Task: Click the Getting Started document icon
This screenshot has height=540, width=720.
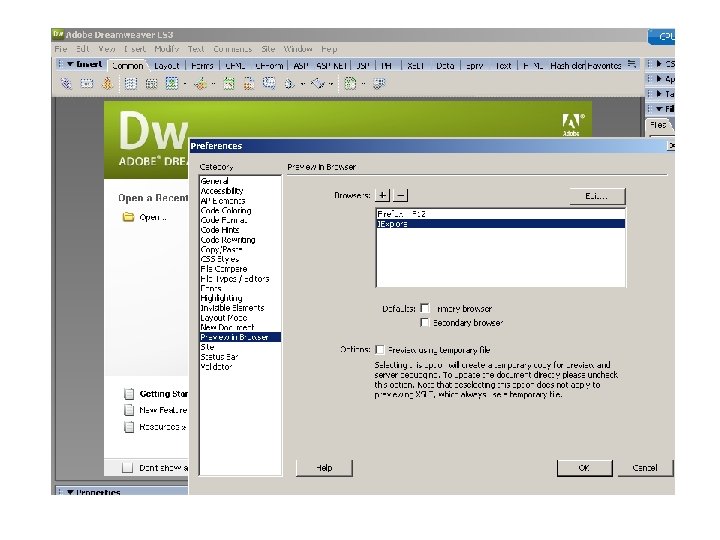Action: pyautogui.click(x=129, y=394)
